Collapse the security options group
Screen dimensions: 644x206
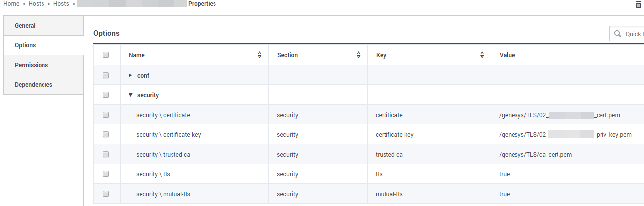pos(130,95)
